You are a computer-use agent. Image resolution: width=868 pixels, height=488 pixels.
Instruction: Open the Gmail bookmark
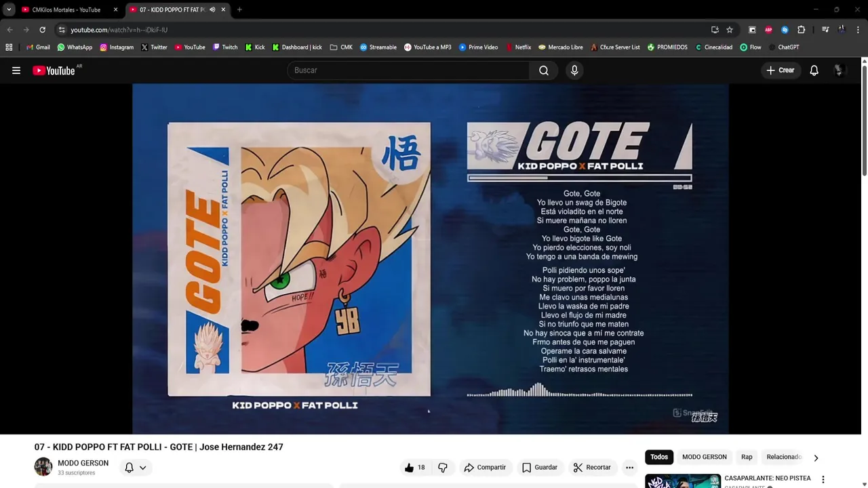38,47
